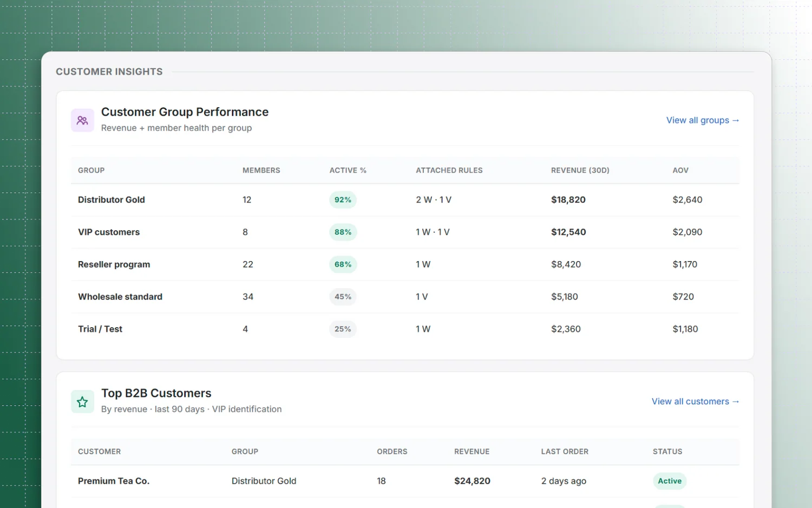Click the 92% active badge

[343, 200]
